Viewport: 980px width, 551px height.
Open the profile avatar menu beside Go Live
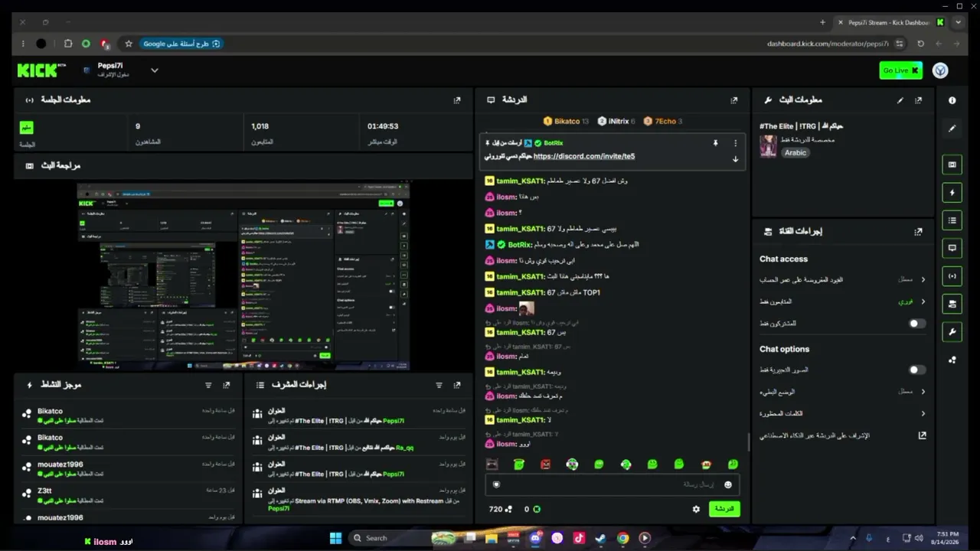pos(940,70)
